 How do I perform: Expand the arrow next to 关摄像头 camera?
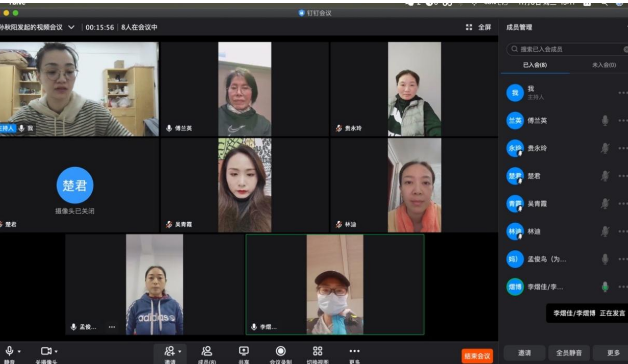56,352
